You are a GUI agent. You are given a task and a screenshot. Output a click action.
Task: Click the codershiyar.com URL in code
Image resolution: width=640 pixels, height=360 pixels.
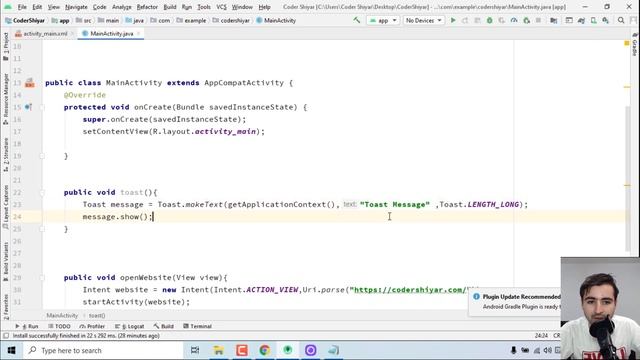(x=409, y=290)
